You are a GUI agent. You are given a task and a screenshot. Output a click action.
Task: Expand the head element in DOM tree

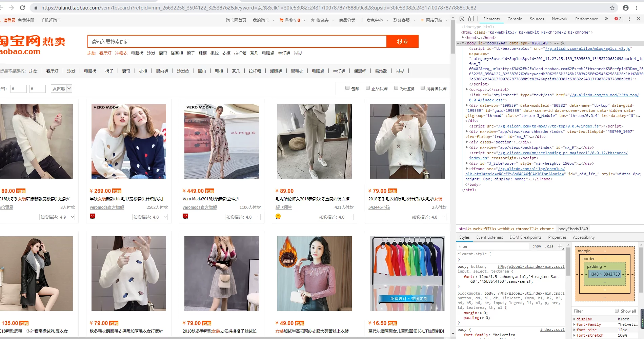pos(463,38)
